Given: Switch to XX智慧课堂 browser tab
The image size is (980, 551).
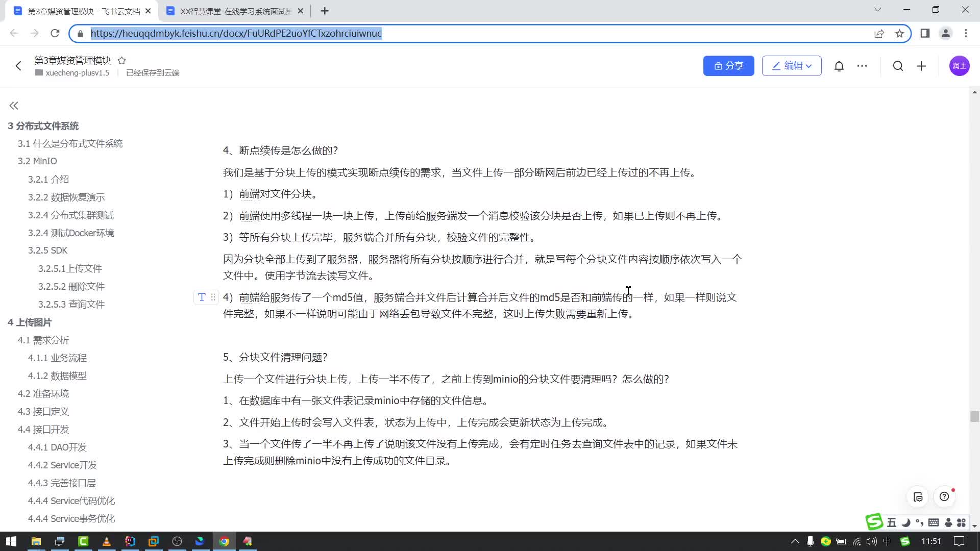Looking at the screenshot, I should point(235,11).
